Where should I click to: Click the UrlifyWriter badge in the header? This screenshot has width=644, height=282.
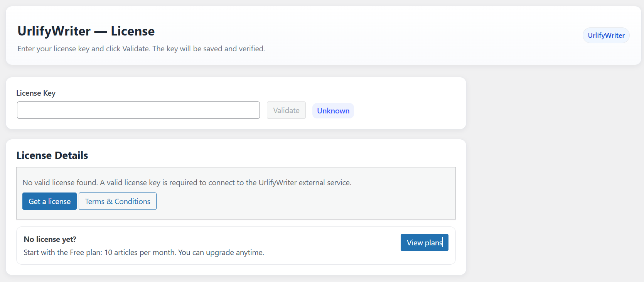coord(606,35)
